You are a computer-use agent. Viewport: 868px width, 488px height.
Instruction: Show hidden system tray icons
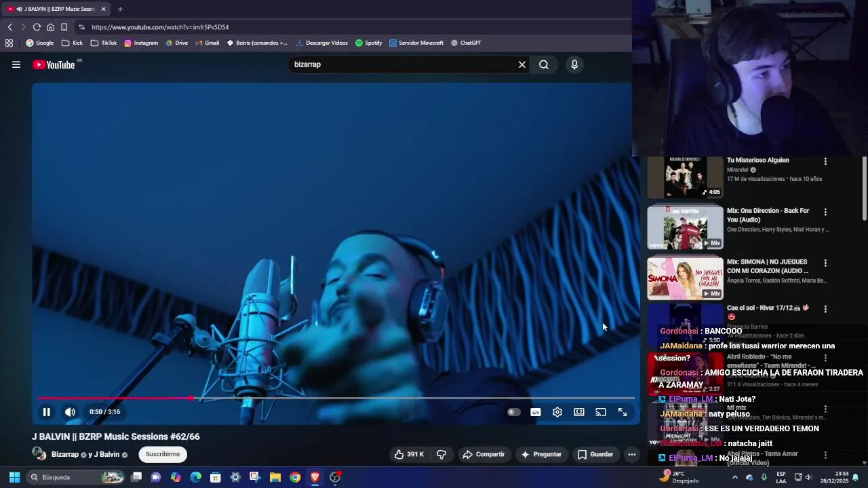[734, 477]
